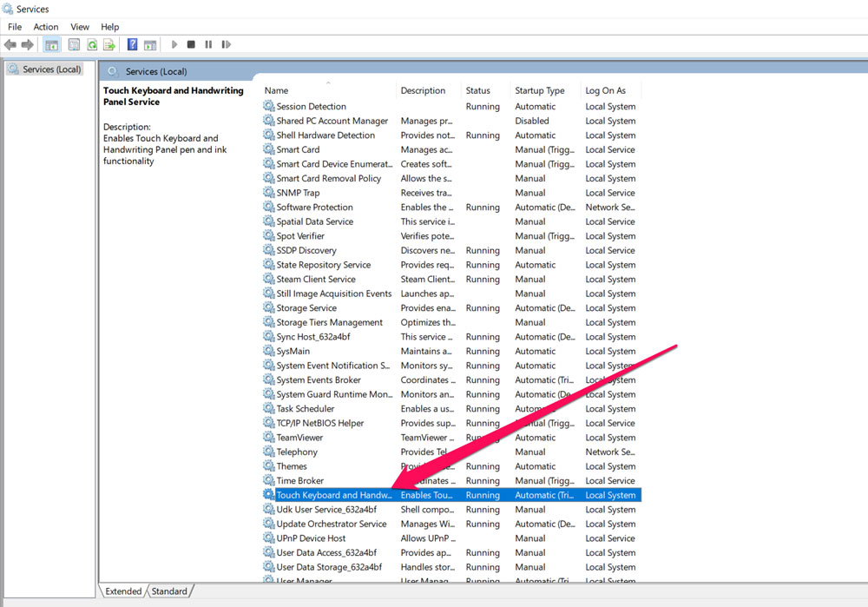Switch to the Standard tab
Screen dimensions: 868x607
click(169, 591)
